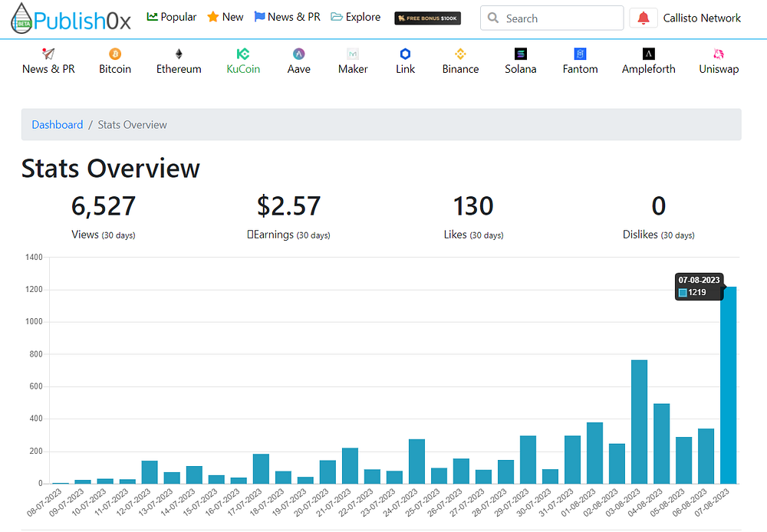Click the Maker logo icon
This screenshot has width=767, height=532.
pos(353,54)
